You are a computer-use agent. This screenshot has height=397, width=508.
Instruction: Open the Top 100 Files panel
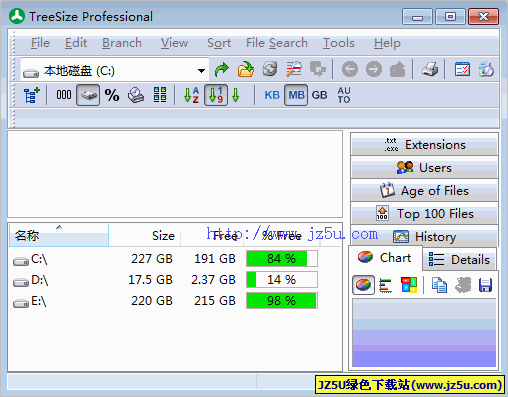click(x=424, y=213)
